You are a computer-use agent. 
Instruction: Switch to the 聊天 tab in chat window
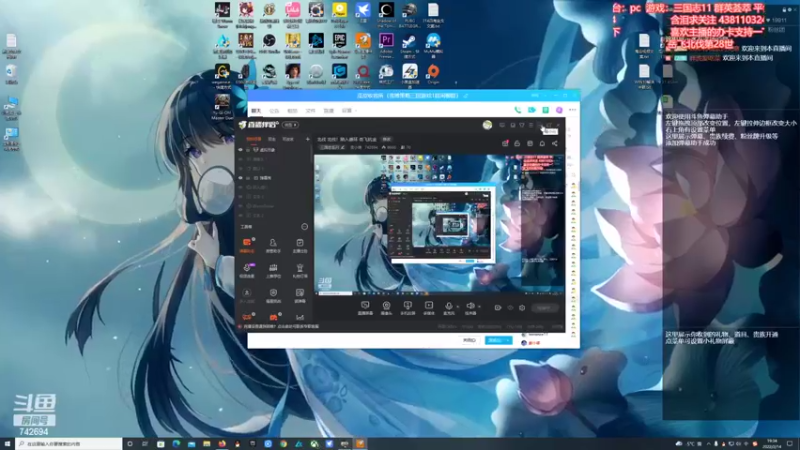(256, 110)
